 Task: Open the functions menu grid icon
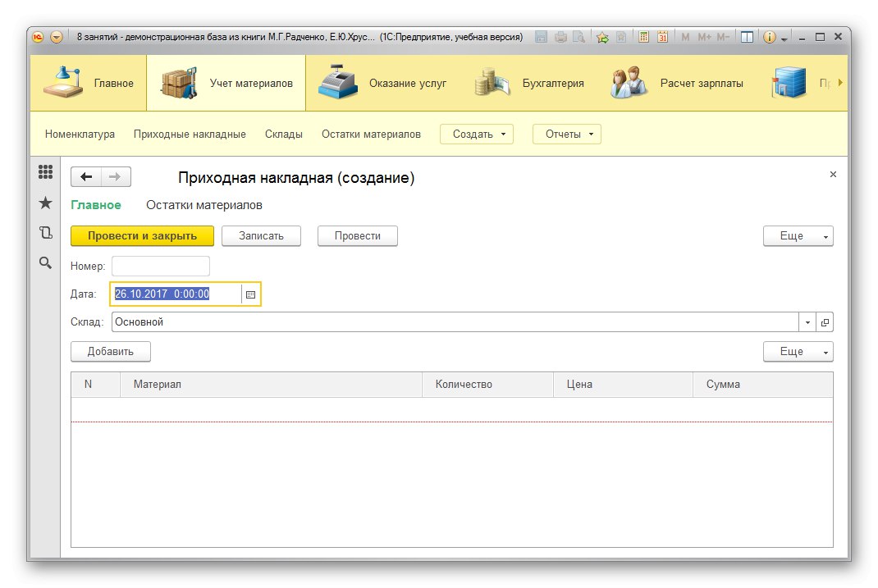click(x=45, y=171)
